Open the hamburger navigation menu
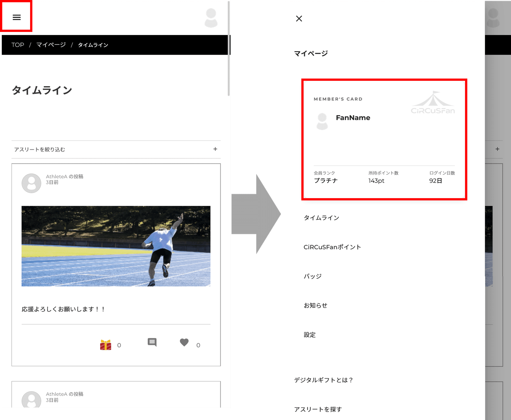Viewport: 511px width, 420px height. point(17,17)
